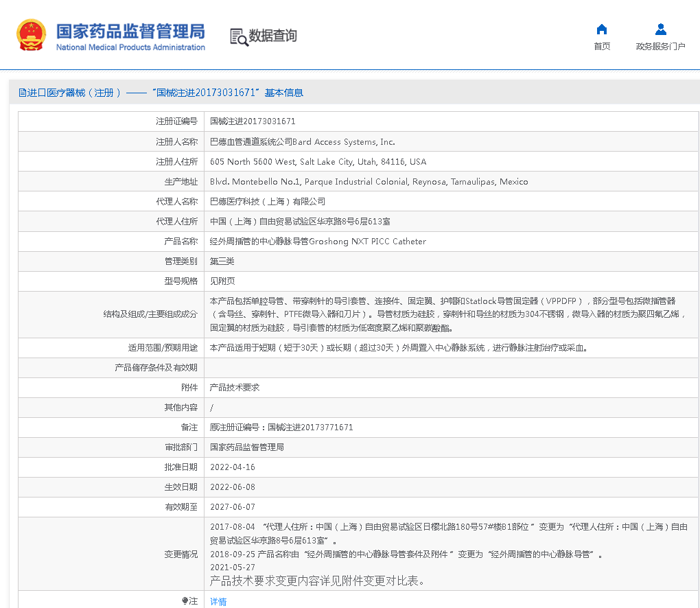Go to 首页 via the house icon
The width and height of the screenshot is (700, 608).
pyautogui.click(x=602, y=30)
